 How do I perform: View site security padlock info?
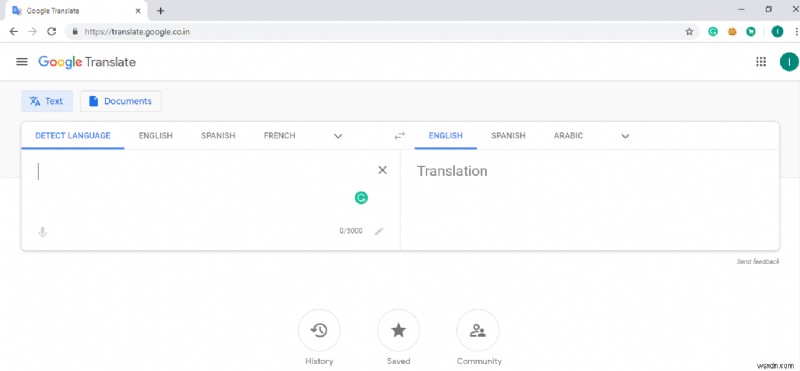(76, 32)
